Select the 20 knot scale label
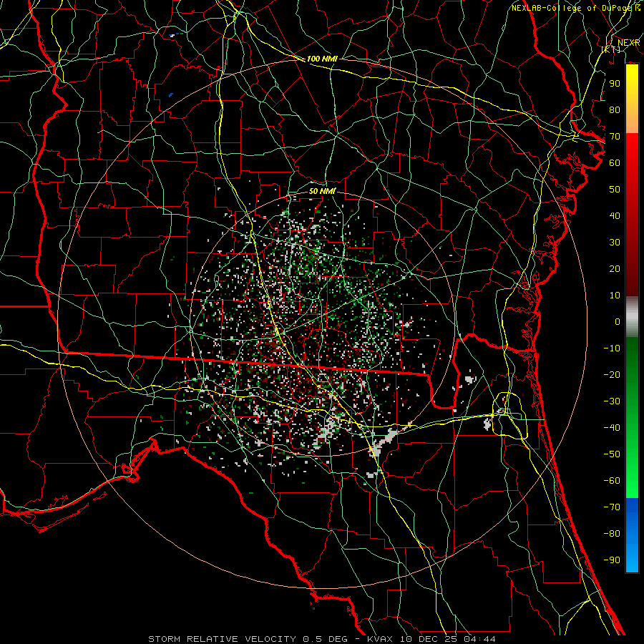The image size is (644, 644). [x=615, y=269]
